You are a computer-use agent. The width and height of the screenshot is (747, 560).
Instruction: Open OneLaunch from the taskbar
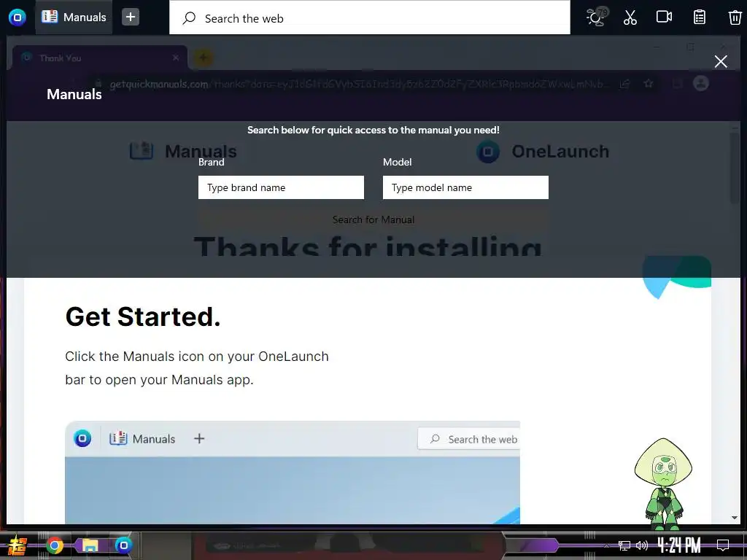[123, 545]
